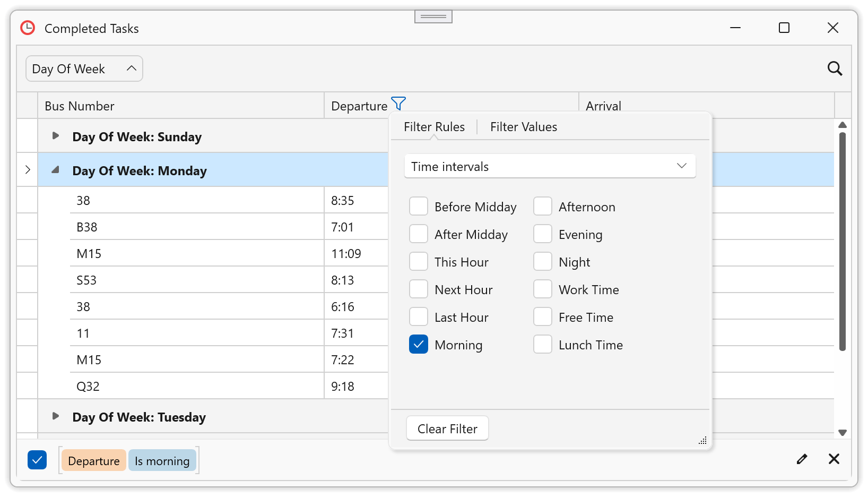Open the Time intervals dropdown
Screen dimensions: 868x497
pos(681,166)
